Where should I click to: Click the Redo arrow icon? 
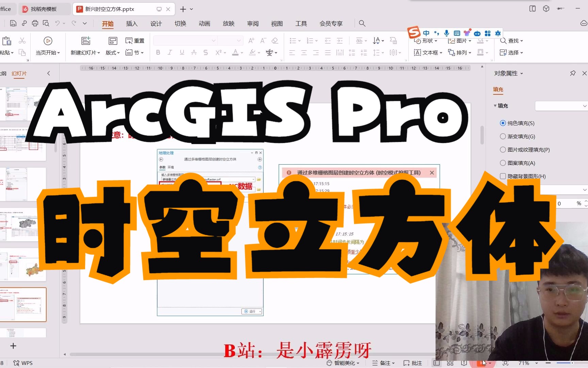[x=74, y=23]
